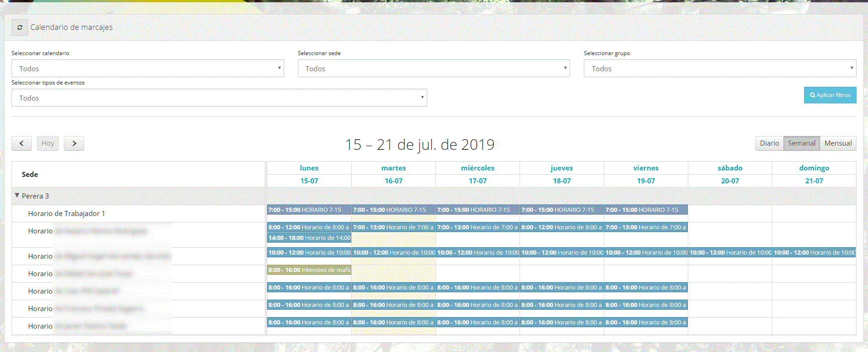Switch to Diario view
The height and width of the screenshot is (352, 868).
769,143
